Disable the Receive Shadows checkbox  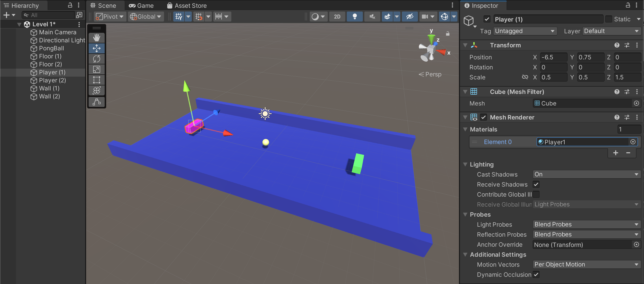tap(536, 185)
